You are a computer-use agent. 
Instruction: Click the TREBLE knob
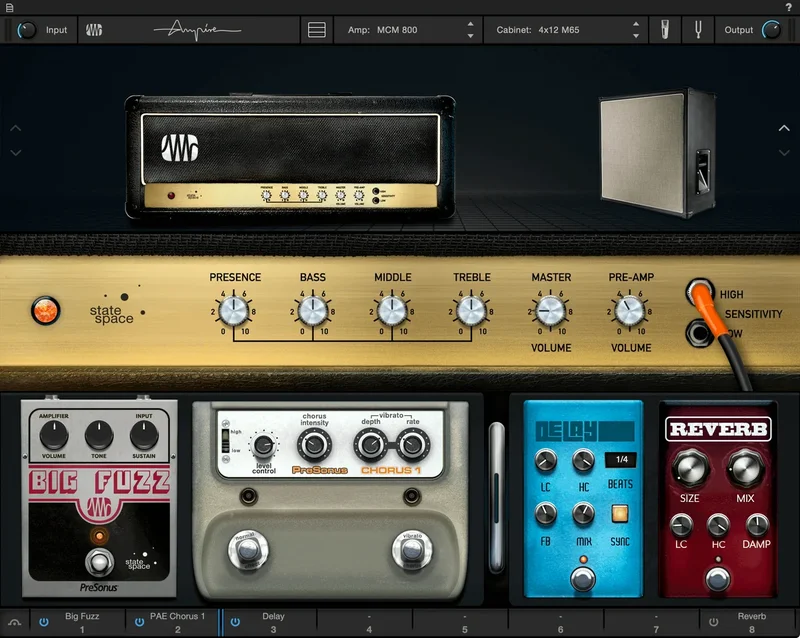click(471, 311)
